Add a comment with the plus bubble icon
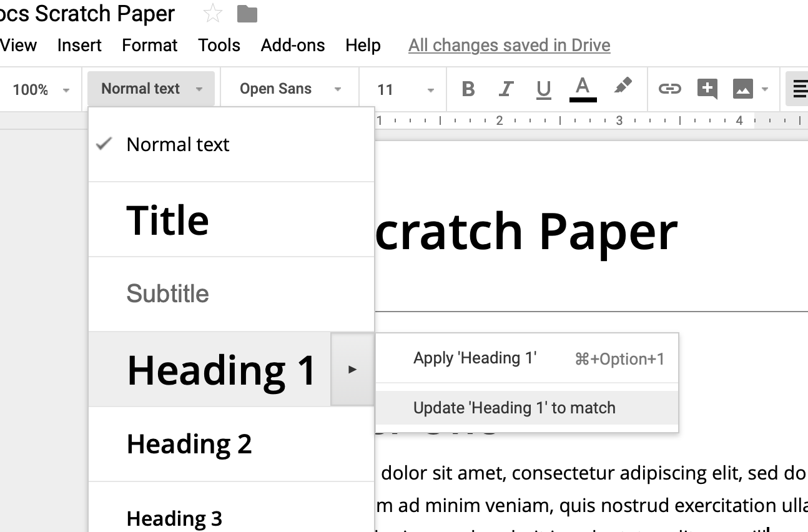This screenshot has width=808, height=532. click(x=707, y=89)
